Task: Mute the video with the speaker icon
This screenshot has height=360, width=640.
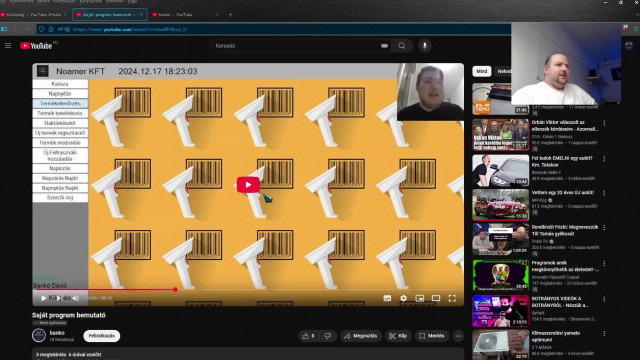Action: tap(76, 298)
